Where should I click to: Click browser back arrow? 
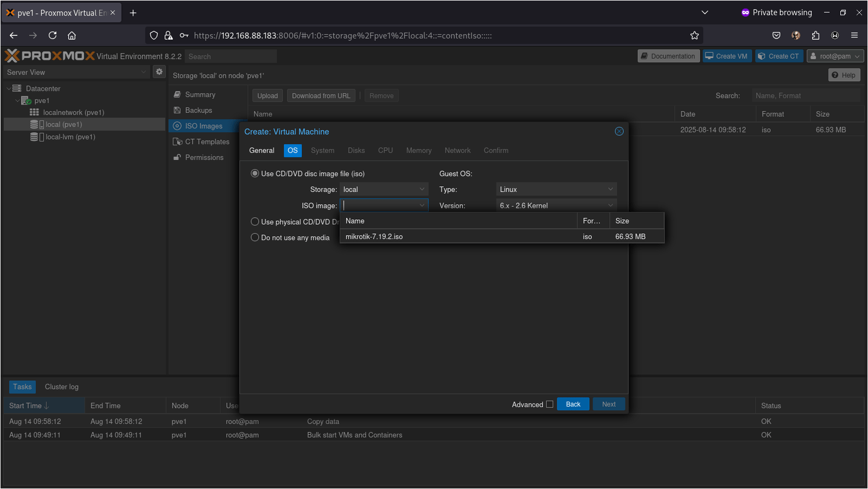[x=14, y=35]
